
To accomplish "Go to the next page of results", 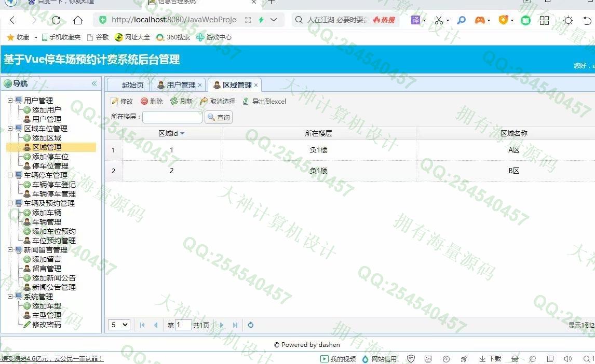I will (222, 325).
